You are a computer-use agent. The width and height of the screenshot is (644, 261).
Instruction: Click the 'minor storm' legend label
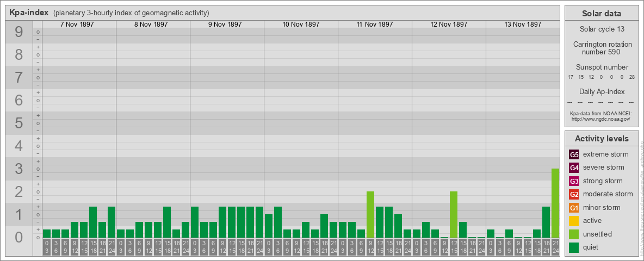[x=602, y=207]
